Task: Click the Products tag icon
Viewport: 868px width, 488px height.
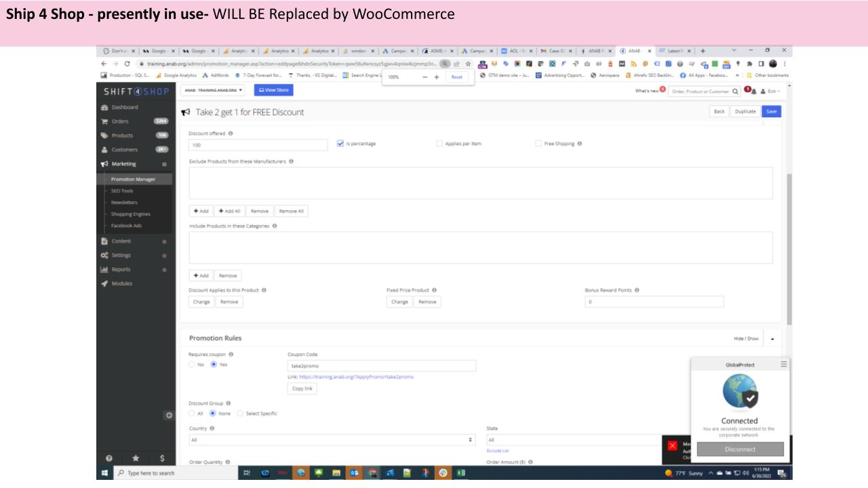Action: pyautogui.click(x=105, y=136)
